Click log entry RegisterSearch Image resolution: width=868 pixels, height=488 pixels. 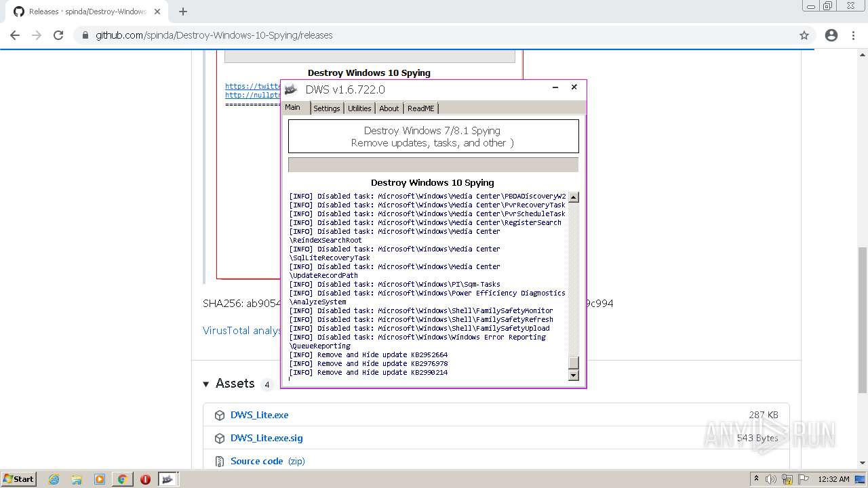425,222
